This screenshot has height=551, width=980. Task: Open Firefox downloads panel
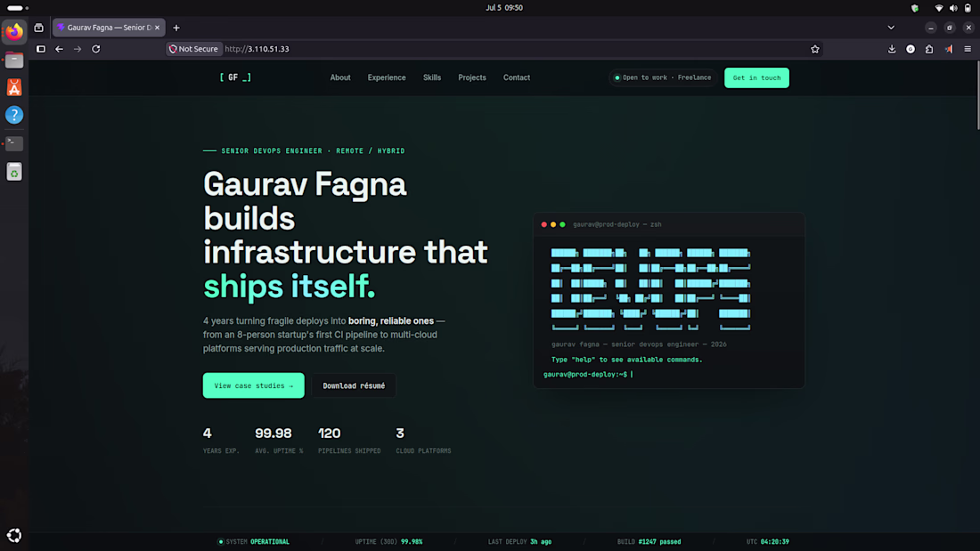(892, 49)
